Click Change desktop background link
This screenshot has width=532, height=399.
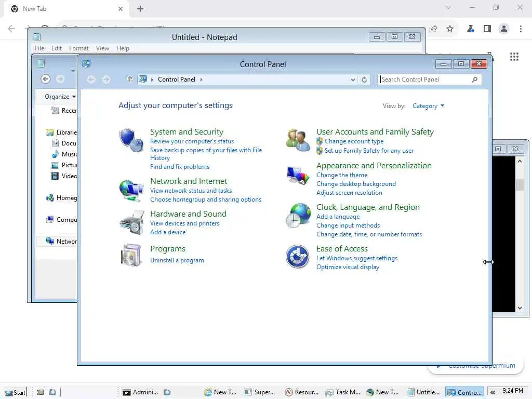pos(356,184)
